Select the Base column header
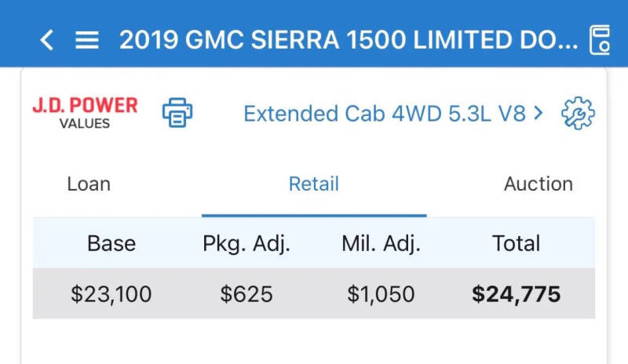The width and height of the screenshot is (628, 364). 111,243
